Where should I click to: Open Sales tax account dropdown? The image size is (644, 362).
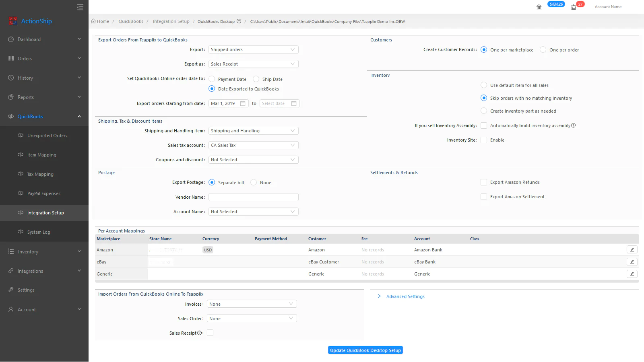254,145
